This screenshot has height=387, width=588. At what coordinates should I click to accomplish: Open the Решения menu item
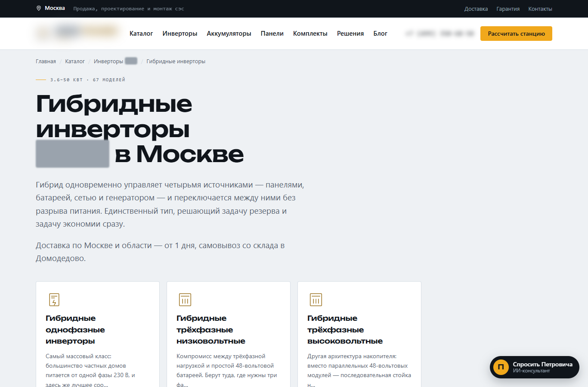coord(350,34)
